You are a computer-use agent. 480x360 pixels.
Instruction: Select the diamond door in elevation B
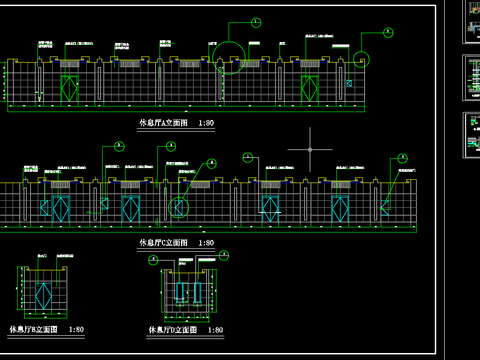(x=43, y=296)
